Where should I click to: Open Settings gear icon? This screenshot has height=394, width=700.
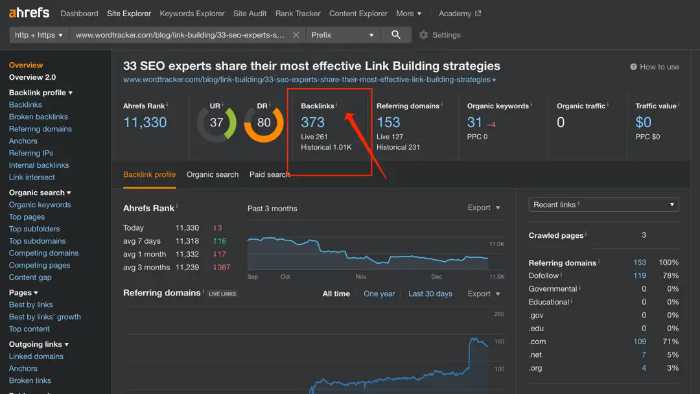point(423,35)
